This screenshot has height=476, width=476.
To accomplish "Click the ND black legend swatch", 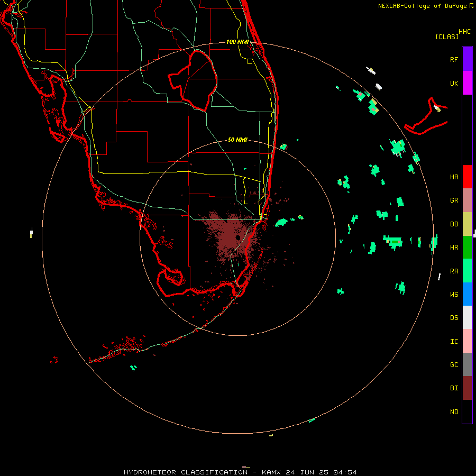I will coord(467,411).
